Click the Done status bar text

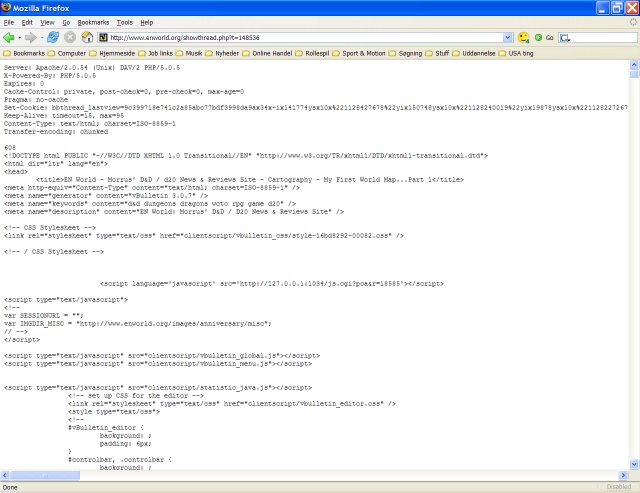[10, 487]
